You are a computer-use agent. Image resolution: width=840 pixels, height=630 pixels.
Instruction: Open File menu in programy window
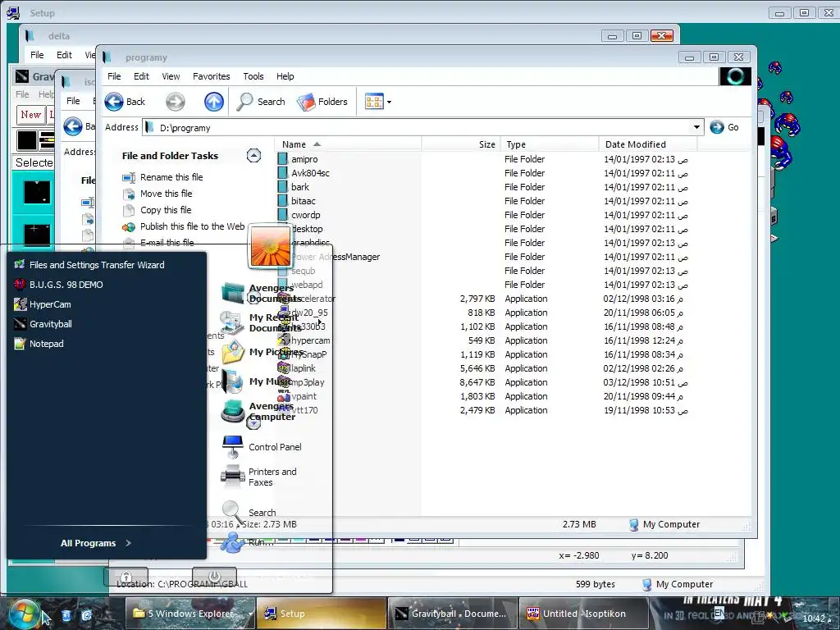pyautogui.click(x=114, y=76)
